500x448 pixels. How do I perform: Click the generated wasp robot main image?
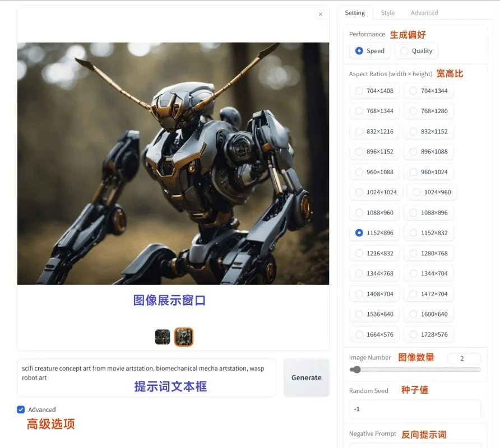[x=173, y=164]
